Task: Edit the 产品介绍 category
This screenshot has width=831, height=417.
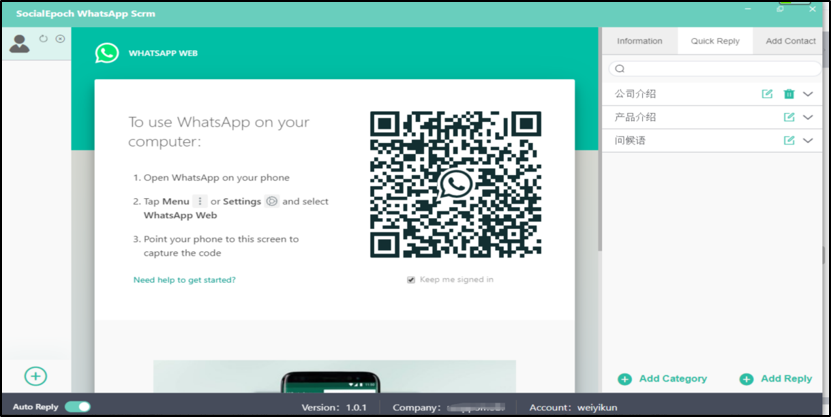Action: tap(789, 117)
